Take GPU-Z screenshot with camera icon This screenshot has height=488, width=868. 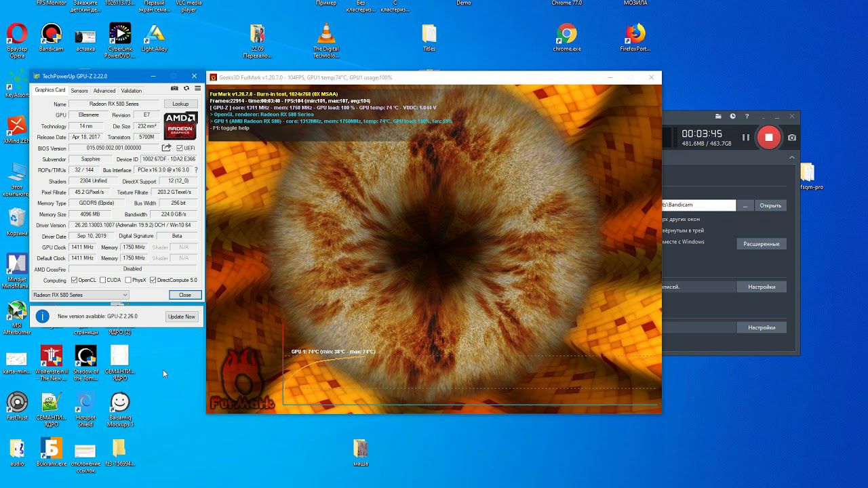(x=174, y=88)
